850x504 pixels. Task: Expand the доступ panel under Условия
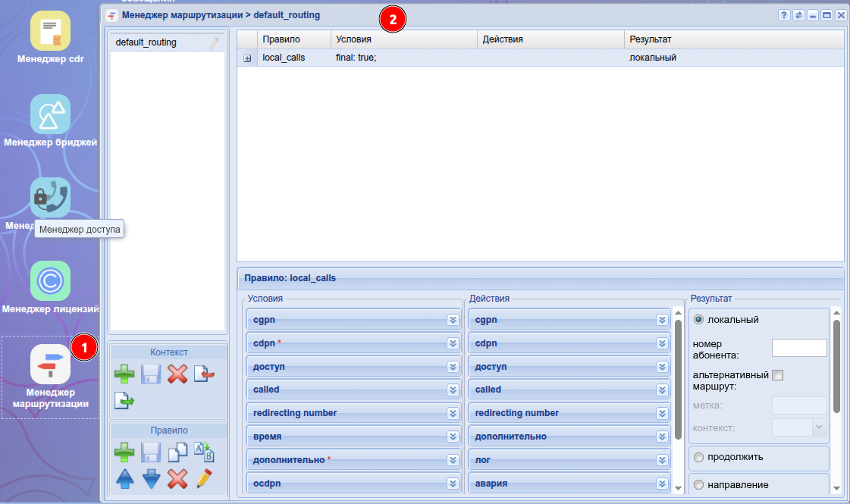(x=453, y=367)
